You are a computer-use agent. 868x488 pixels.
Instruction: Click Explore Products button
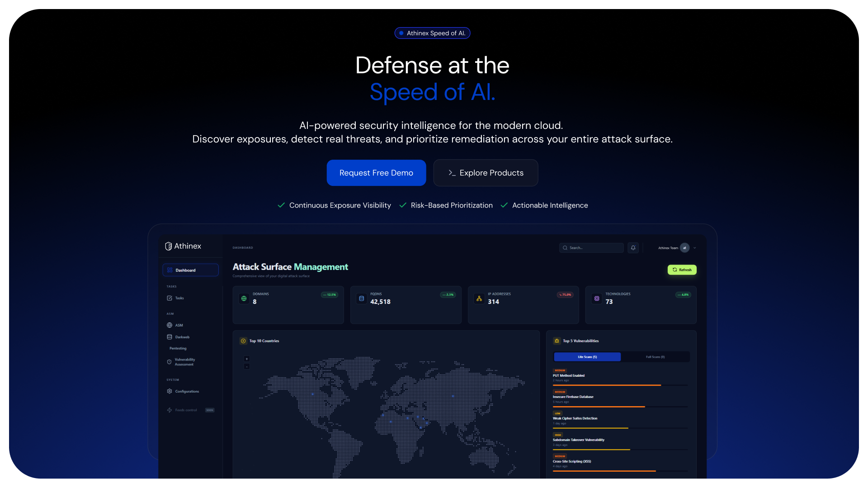(486, 173)
